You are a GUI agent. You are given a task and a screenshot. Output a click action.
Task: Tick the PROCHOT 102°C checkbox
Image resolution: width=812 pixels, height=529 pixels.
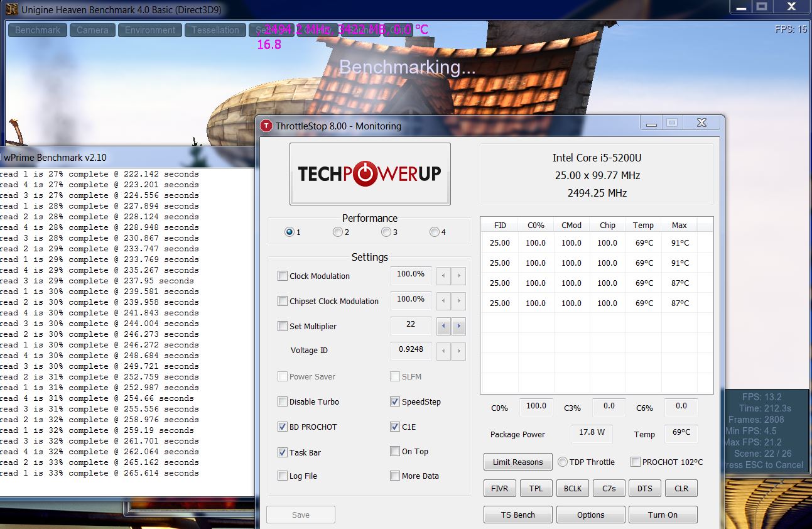pyautogui.click(x=636, y=462)
